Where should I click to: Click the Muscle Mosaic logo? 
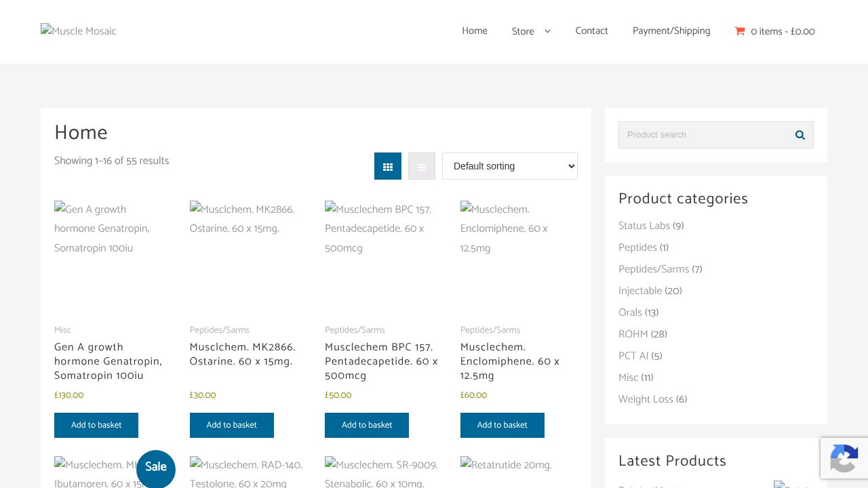point(79,31)
